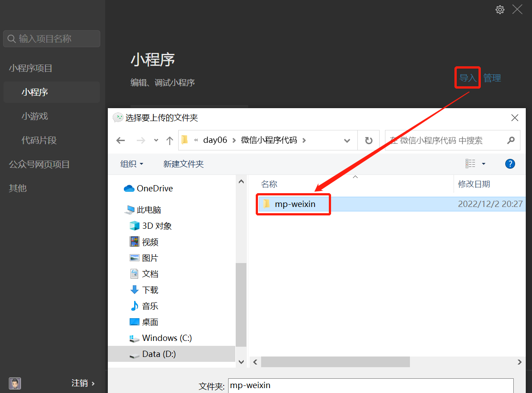
Task: Open recent locations dropdown chevron
Action: [x=156, y=141]
